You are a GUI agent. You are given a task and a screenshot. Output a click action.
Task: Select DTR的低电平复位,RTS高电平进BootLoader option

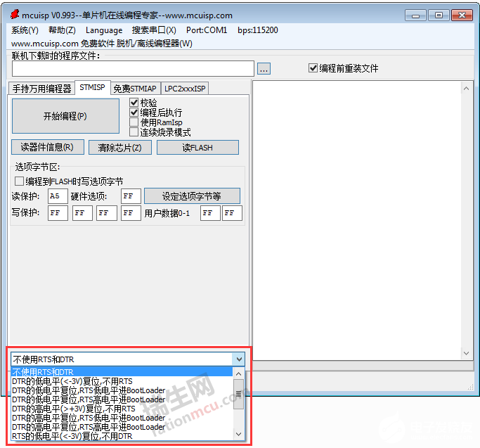point(122,399)
